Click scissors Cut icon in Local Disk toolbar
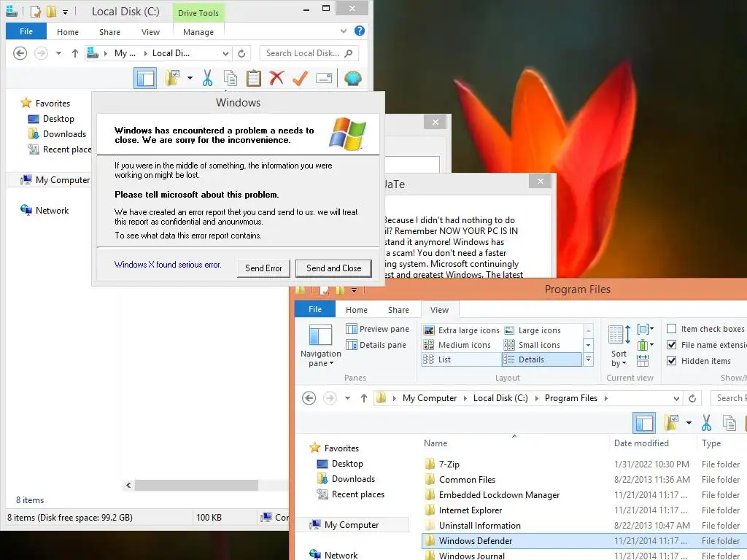Viewport: 747px width, 560px height. pos(207,78)
